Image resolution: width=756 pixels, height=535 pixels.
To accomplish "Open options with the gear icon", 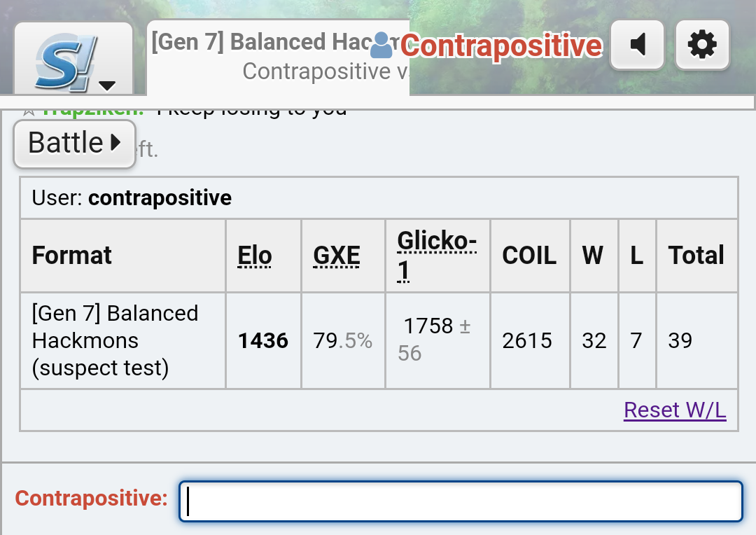I will (702, 45).
